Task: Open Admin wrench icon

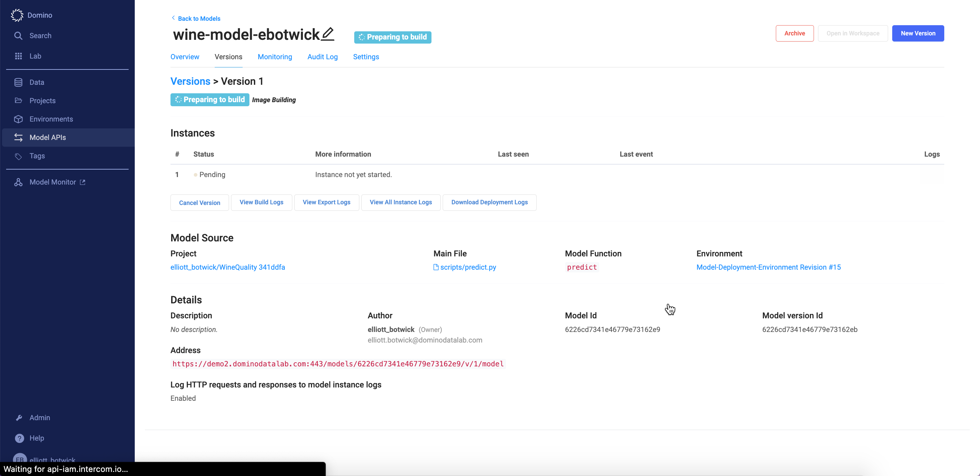Action: [19, 418]
